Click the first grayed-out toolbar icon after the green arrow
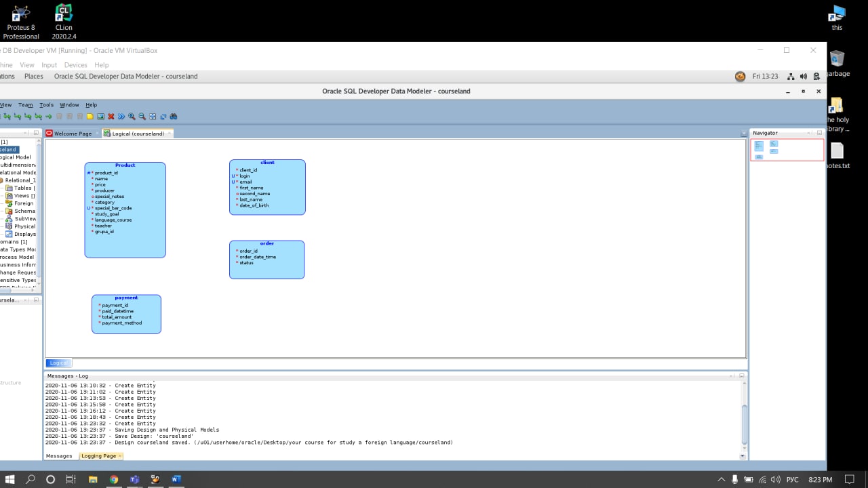This screenshot has height=488, width=868. [x=59, y=117]
